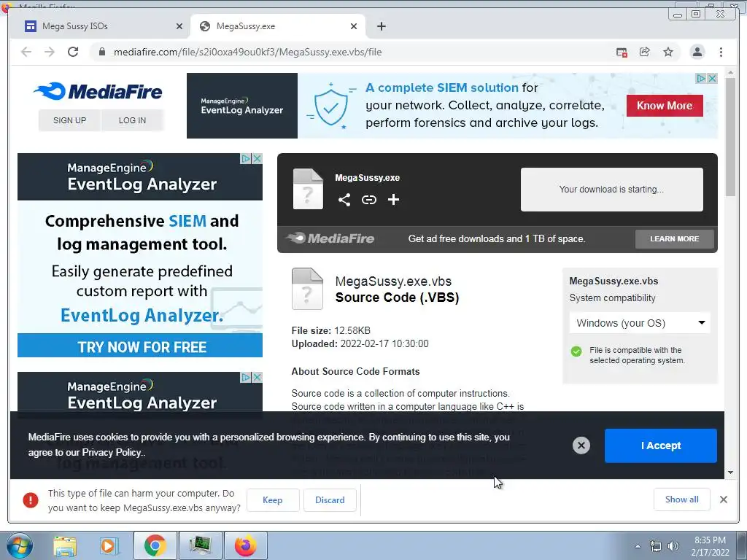Click the LOG IN button
The height and width of the screenshot is (560, 747).
pos(133,120)
